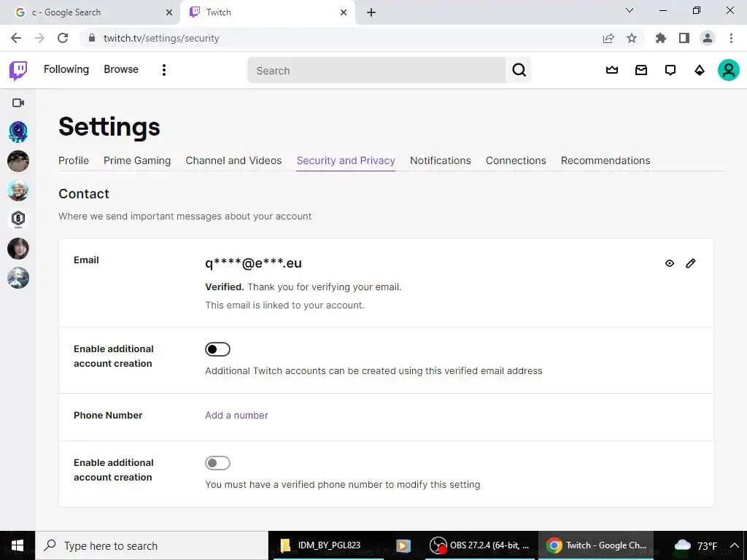Expand followed channels camera icon in sidebar
Screen dimensions: 747x560
(x=18, y=103)
